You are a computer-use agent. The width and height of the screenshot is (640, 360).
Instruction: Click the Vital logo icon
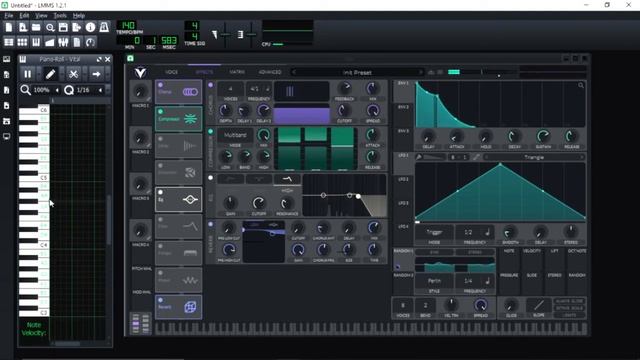140,73
